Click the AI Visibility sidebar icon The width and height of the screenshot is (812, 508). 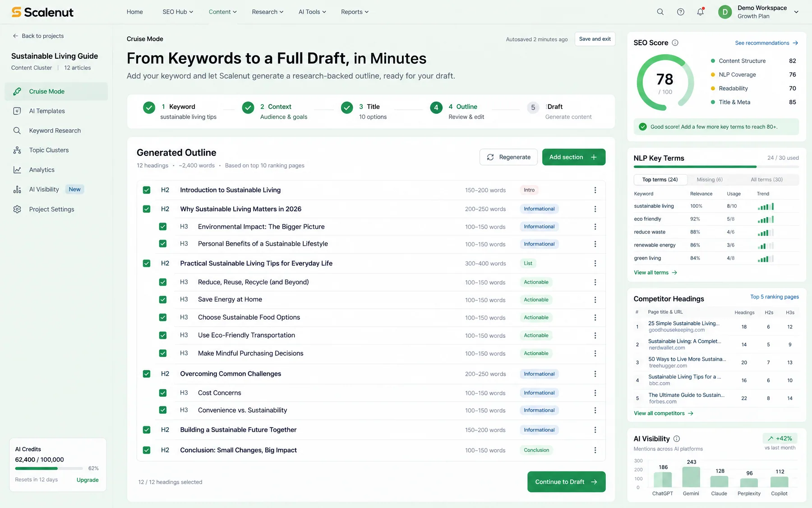(17, 190)
